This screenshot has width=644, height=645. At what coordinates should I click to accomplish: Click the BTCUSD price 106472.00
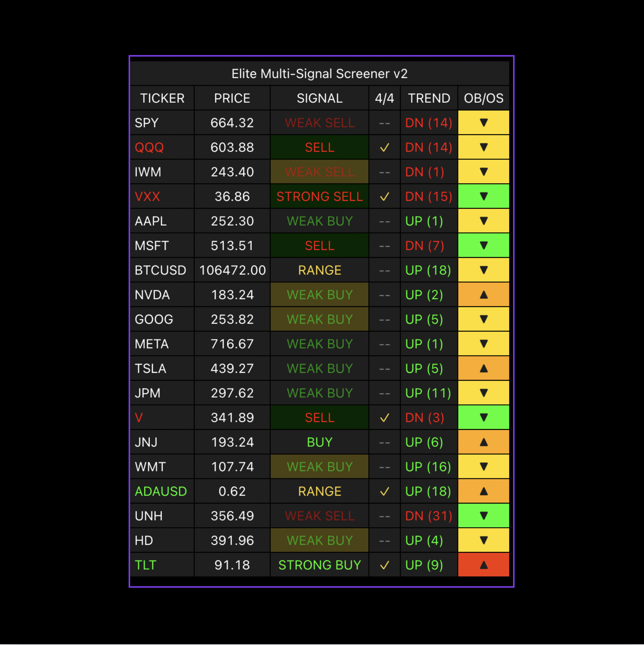tap(232, 270)
